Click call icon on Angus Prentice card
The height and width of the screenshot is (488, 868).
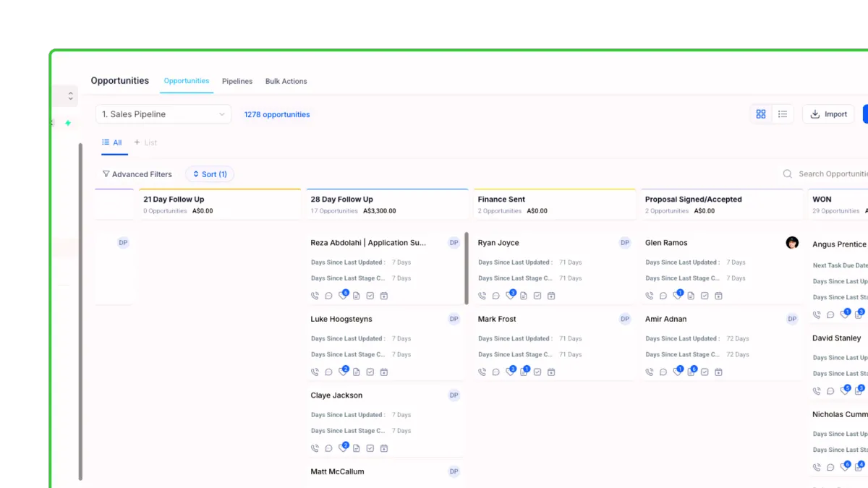click(817, 315)
